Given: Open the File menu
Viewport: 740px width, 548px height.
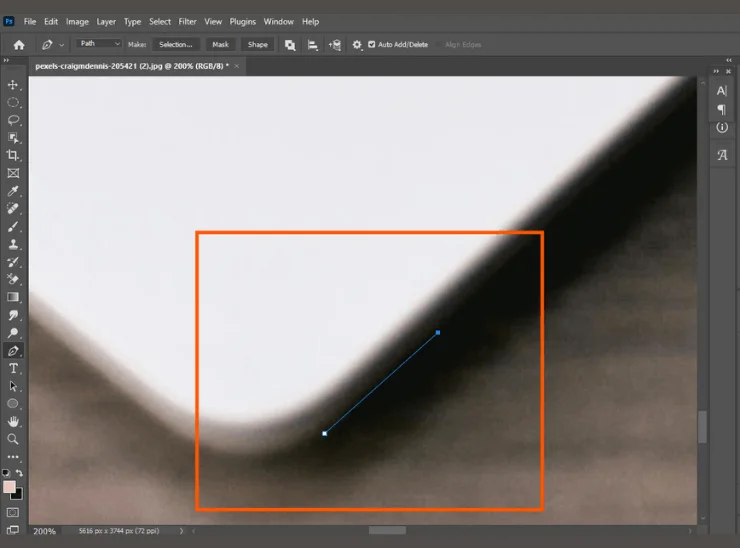Looking at the screenshot, I should click(30, 22).
